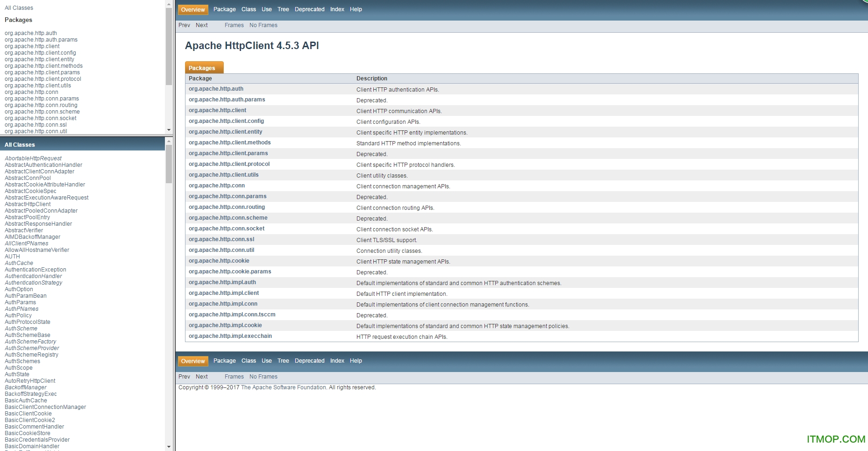Open Deprecated list in top navigation bar
Image resolution: width=868 pixels, height=451 pixels.
(310, 9)
